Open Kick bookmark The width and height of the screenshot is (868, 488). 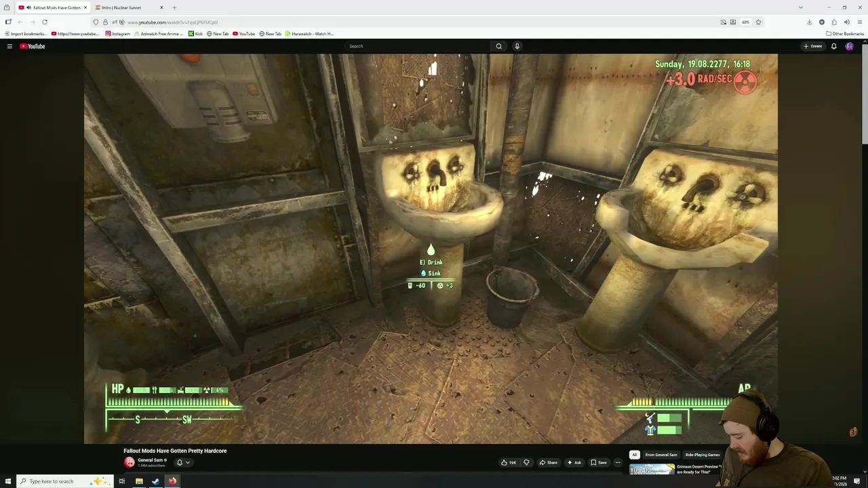195,33
